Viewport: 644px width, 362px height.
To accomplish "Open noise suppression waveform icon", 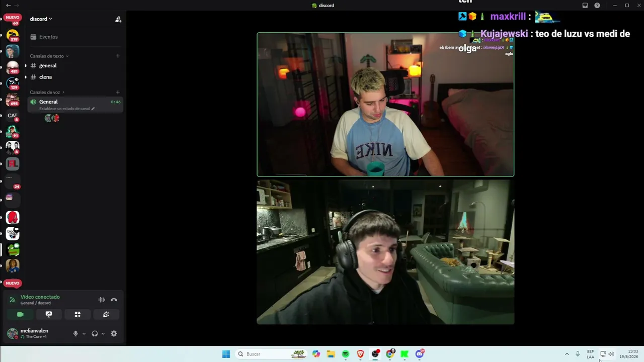I will tap(102, 300).
